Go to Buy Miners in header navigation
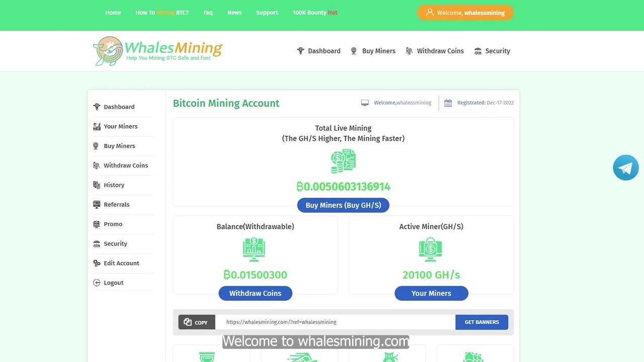This screenshot has height=362, width=644. point(379,51)
